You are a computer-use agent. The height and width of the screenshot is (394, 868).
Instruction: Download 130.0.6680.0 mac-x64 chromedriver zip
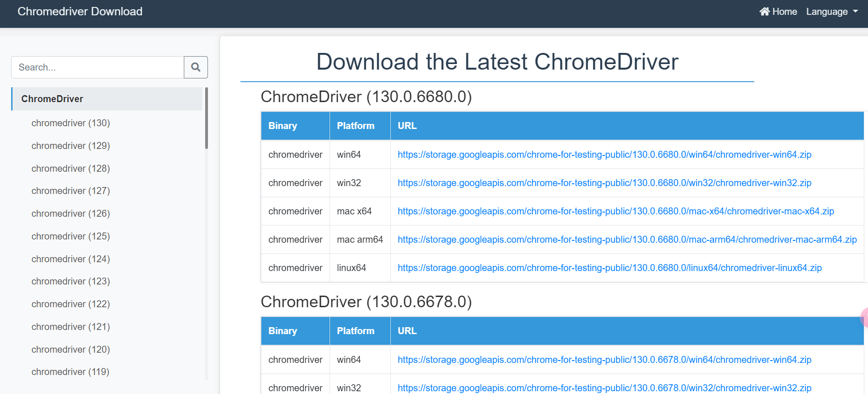[616, 211]
